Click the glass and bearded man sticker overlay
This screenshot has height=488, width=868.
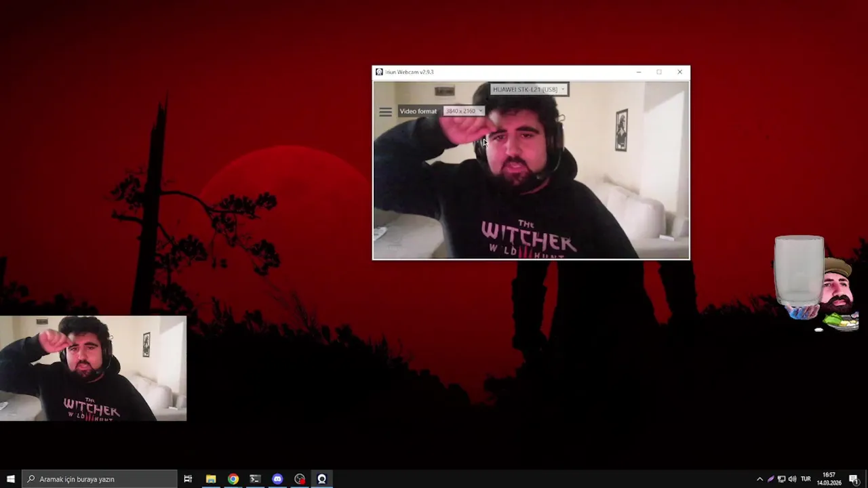tap(817, 284)
